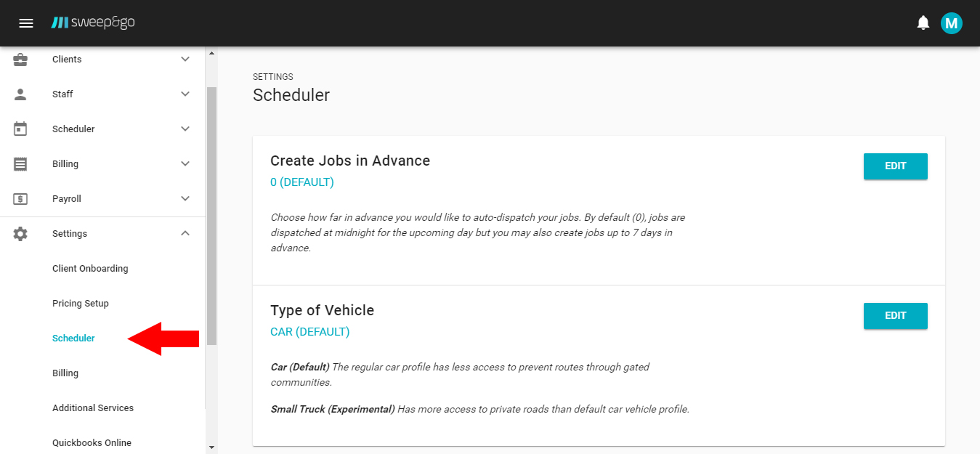Click the sidebar scrollbar thumb
This screenshot has height=454, width=980.
pos(211,211)
